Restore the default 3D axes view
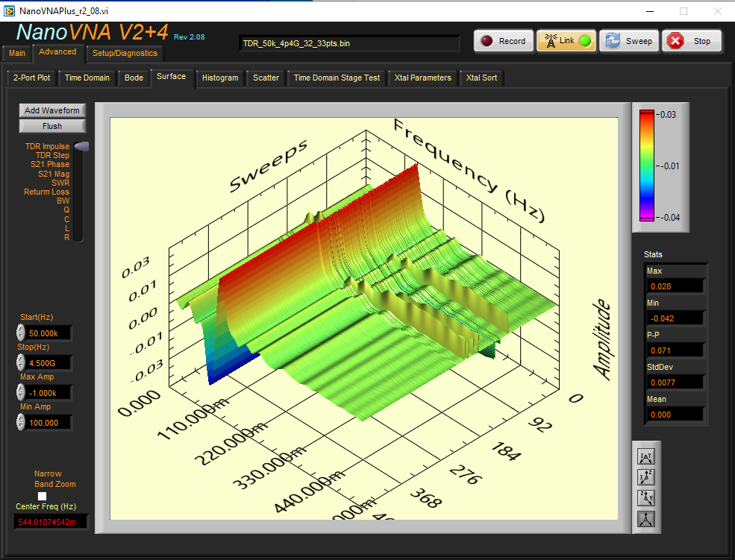 pos(646,519)
